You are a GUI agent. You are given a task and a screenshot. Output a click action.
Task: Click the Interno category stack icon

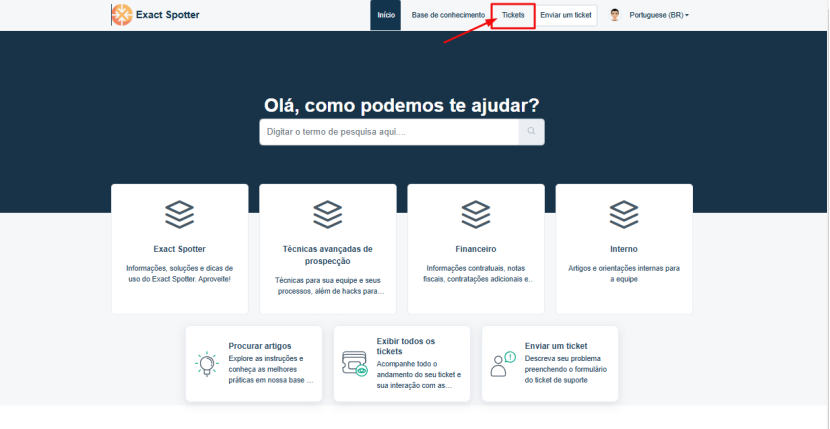624,214
